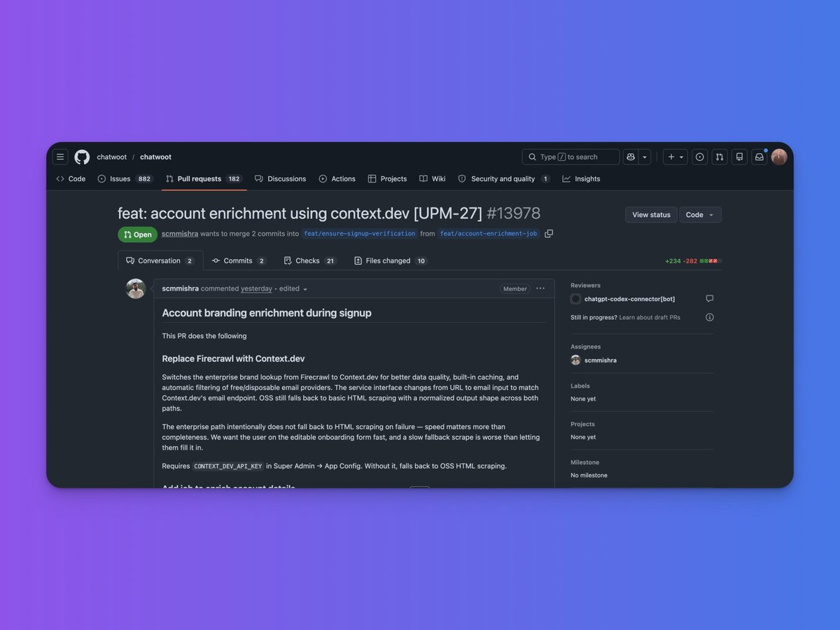Click the Sidebar Projects section heading
840x630 pixels.
[583, 424]
